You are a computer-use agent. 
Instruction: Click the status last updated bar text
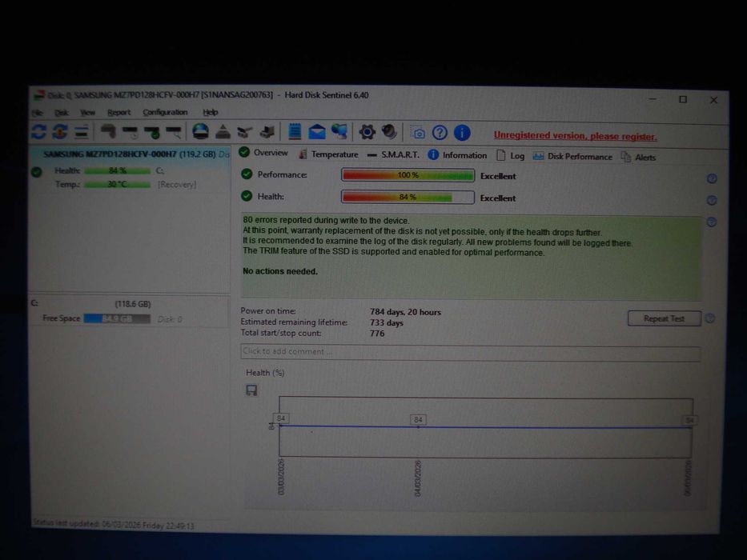(x=114, y=524)
